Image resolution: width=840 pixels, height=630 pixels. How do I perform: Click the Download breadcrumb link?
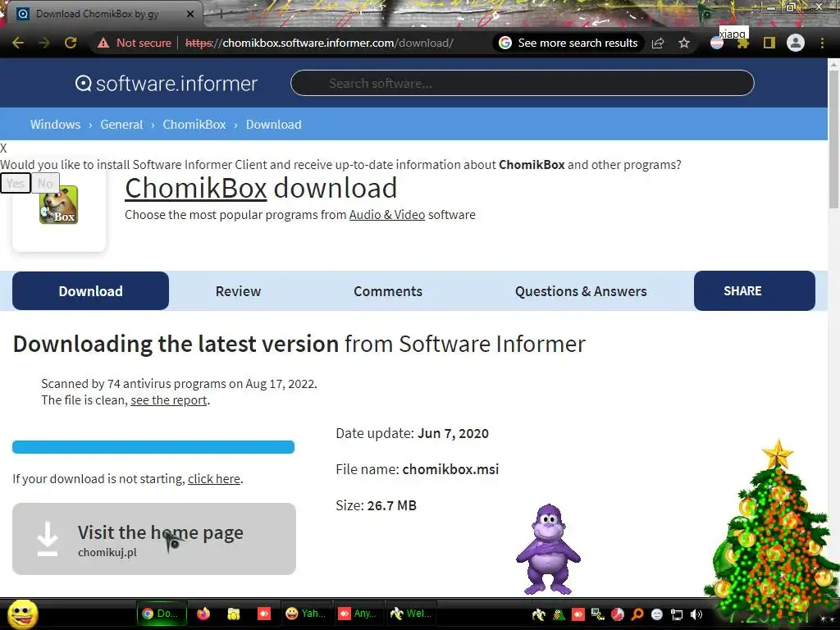(274, 125)
